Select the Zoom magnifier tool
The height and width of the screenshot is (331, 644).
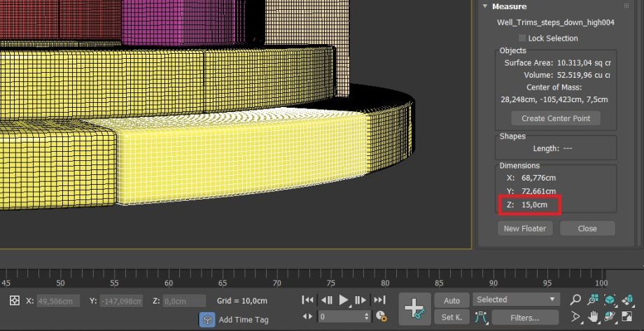tap(575, 300)
